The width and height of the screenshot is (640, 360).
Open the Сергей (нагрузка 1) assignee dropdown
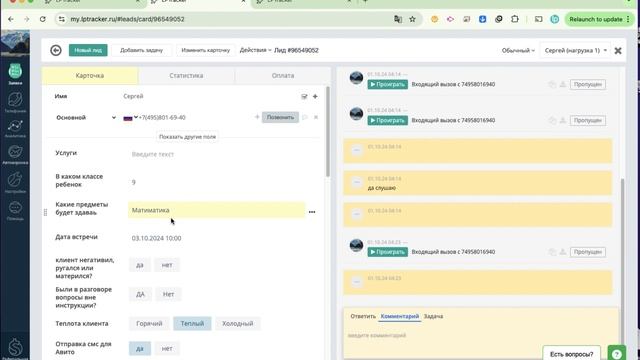tap(576, 51)
